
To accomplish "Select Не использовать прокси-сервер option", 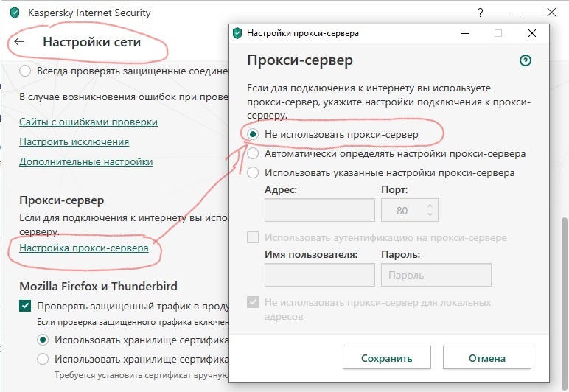I will [x=253, y=134].
